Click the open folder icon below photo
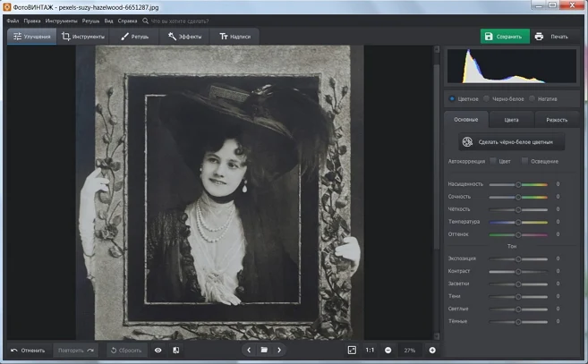The image size is (588, 364). coord(264,350)
